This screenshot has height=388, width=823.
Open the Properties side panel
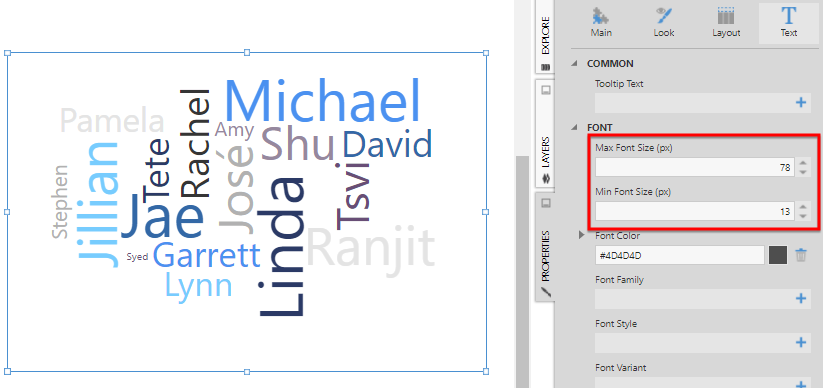click(x=545, y=247)
